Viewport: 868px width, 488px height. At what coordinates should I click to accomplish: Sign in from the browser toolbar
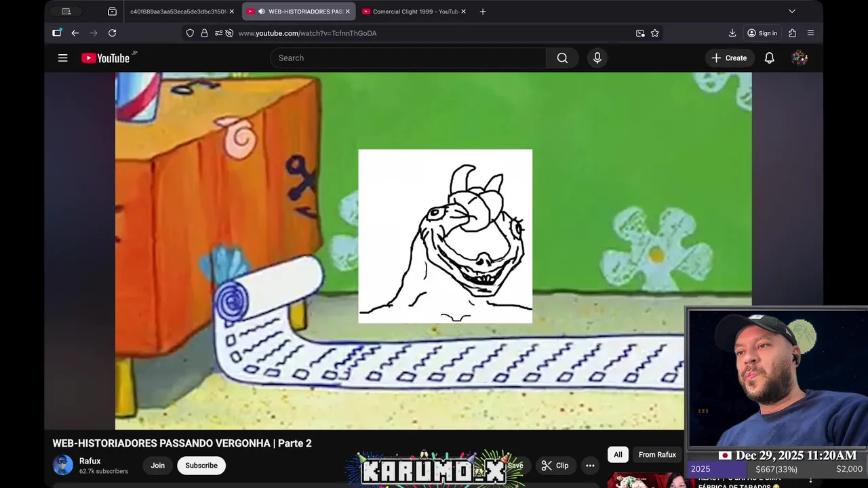(x=762, y=33)
